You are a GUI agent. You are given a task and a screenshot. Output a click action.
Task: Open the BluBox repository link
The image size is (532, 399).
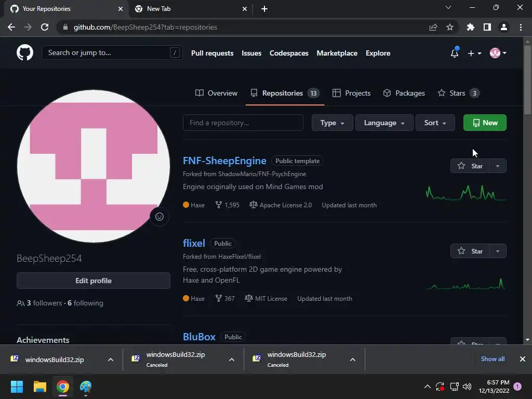click(x=199, y=337)
